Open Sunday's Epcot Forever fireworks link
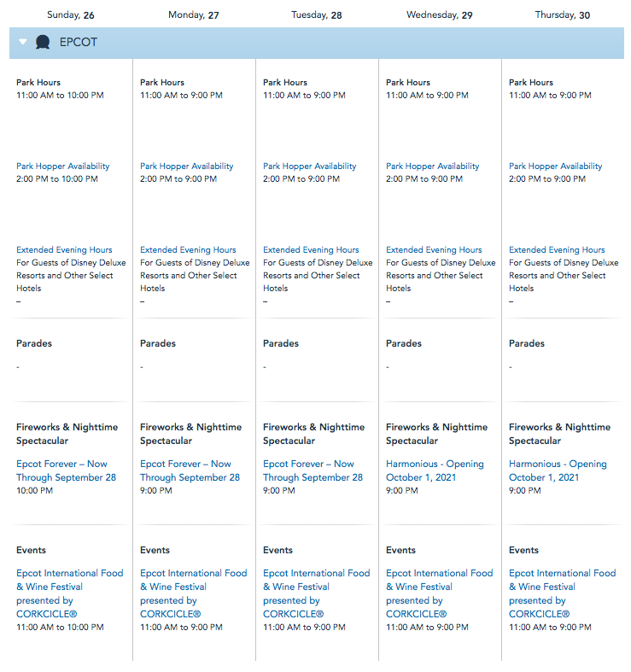631x672 pixels. (66, 470)
